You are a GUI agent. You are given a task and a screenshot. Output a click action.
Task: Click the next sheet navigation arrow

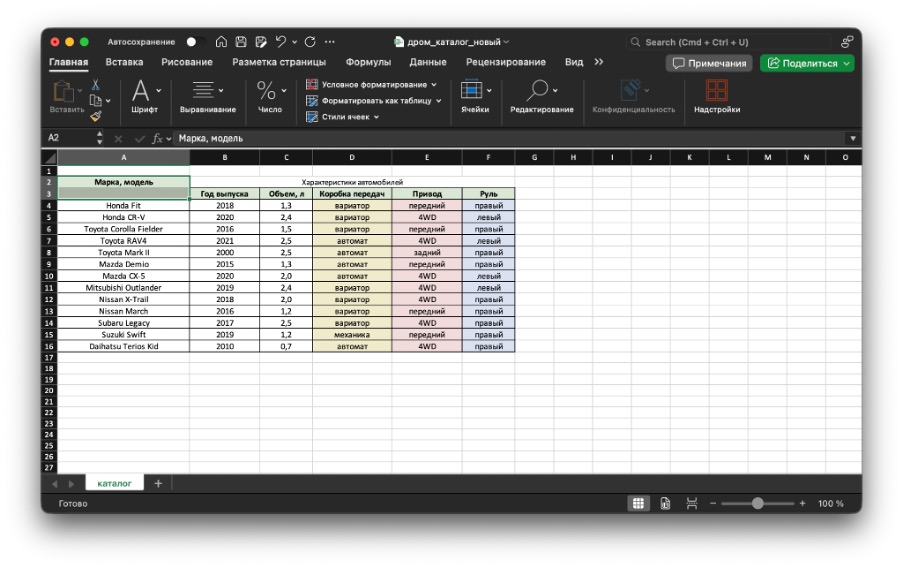click(x=71, y=484)
